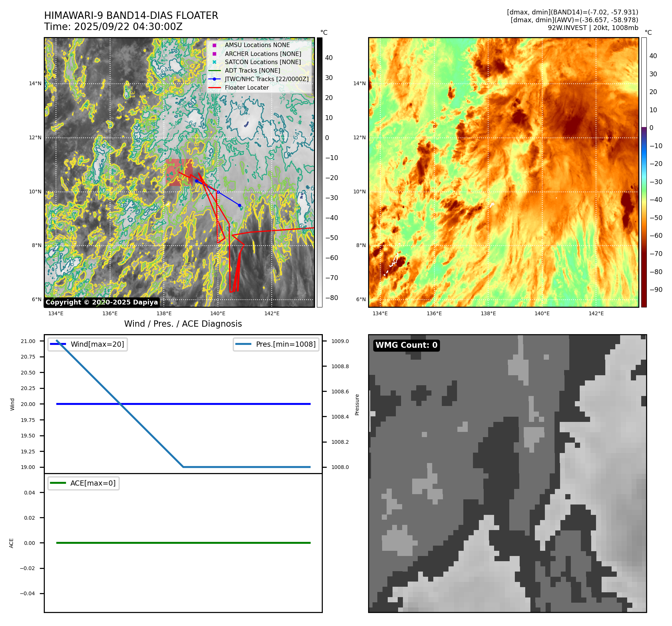Click the 'HIMAWARI-9 BAND14-DIAS FLOATER' title
Image resolution: width=672 pixels, height=626 pixels.
[131, 16]
